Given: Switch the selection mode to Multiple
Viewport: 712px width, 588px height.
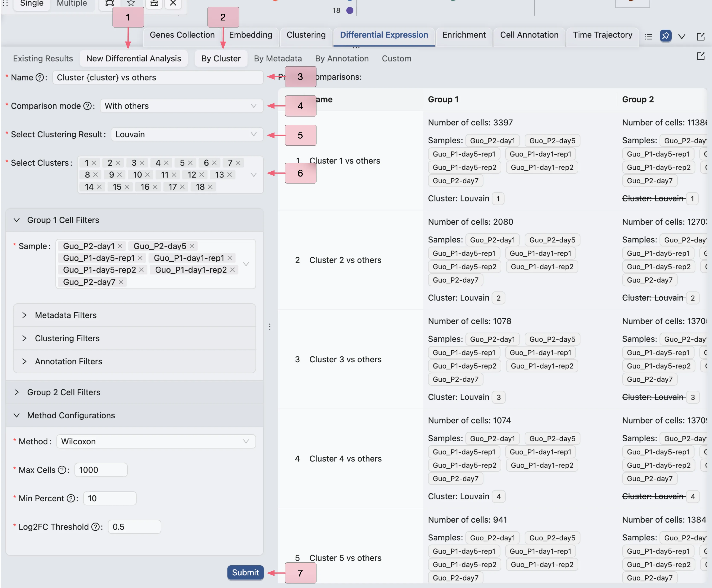Looking at the screenshot, I should click(72, 3).
